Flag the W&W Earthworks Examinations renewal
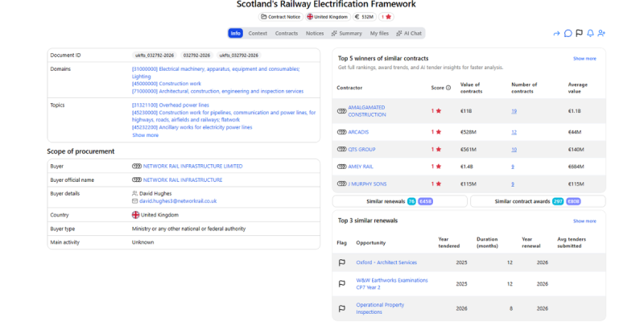644x322 pixels. [x=341, y=284]
